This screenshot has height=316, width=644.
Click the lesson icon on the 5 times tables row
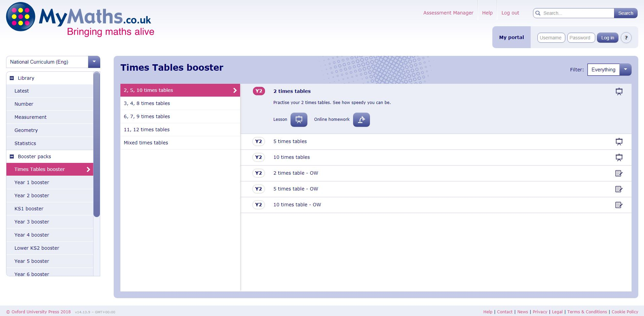click(619, 142)
